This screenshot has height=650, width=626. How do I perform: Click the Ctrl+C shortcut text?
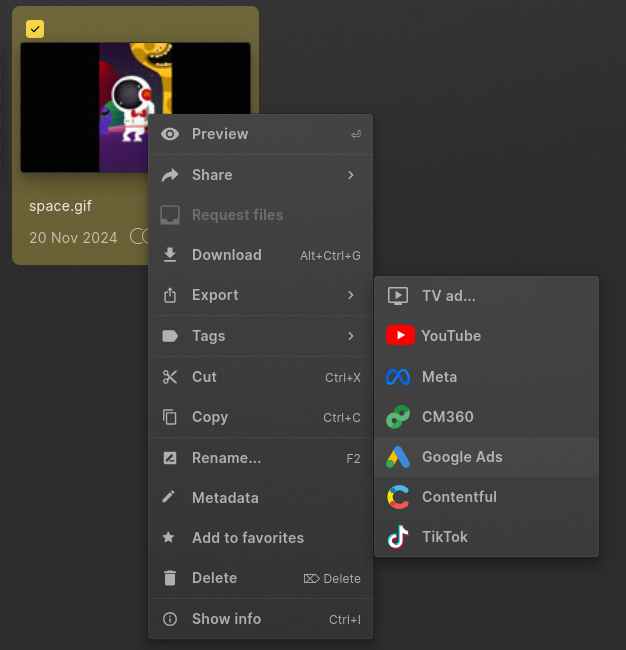point(342,418)
